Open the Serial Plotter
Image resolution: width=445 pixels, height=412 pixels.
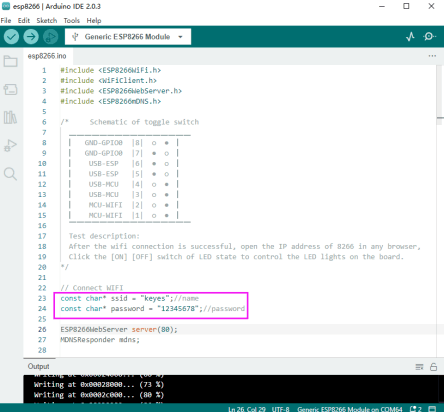(410, 36)
